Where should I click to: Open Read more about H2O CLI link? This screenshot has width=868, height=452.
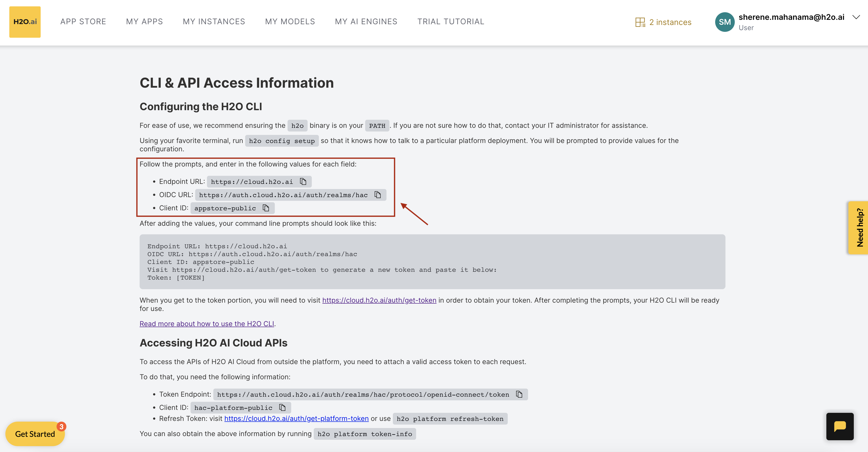point(207,324)
